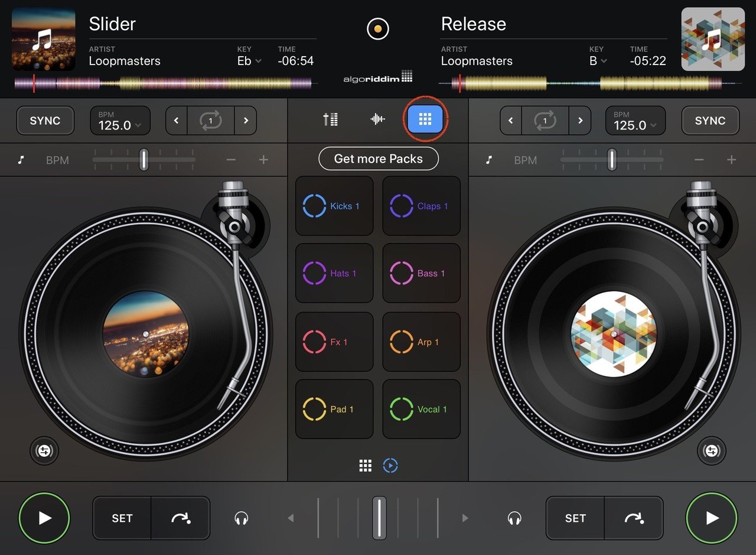This screenshot has width=756, height=555.
Task: Trigger the Kicks 1 sample pad
Action: (334, 206)
